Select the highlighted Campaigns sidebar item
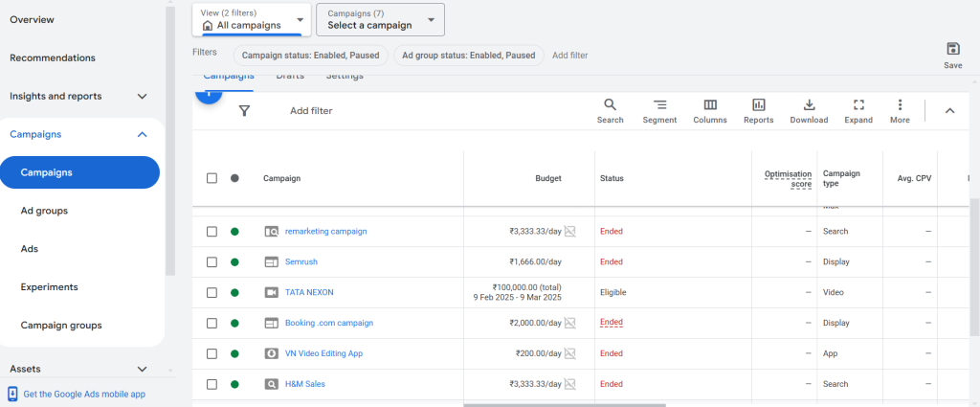This screenshot has width=980, height=407. coord(79,172)
